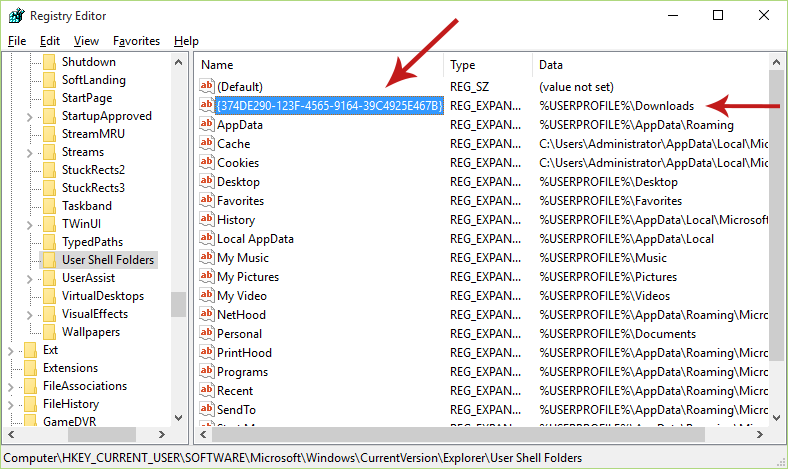Click values pane's scroll-down arrow

[x=776, y=418]
